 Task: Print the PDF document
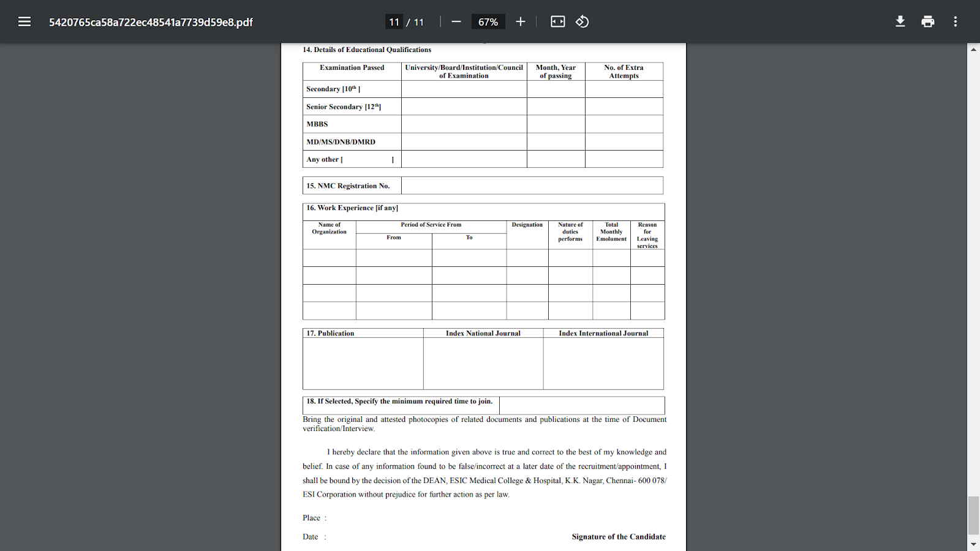pos(928,22)
